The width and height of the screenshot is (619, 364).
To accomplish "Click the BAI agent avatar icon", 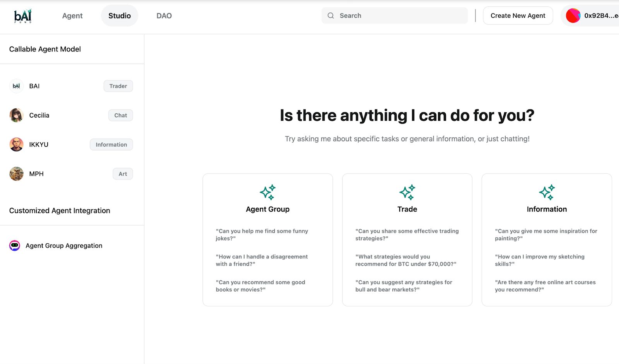I will pyautogui.click(x=16, y=86).
